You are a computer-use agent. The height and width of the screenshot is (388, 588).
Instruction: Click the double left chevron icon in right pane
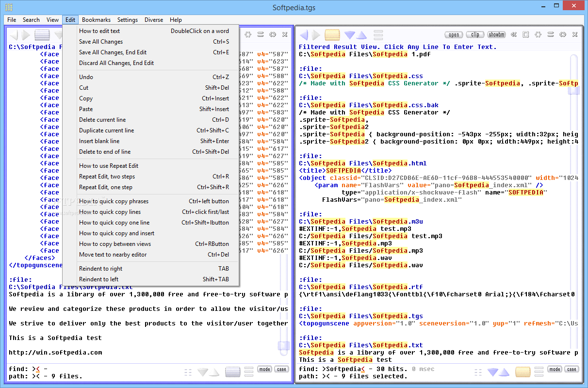tap(513, 34)
